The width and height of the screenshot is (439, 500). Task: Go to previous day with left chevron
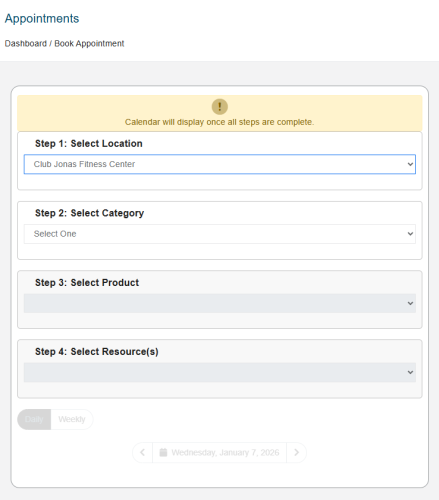coord(143,452)
